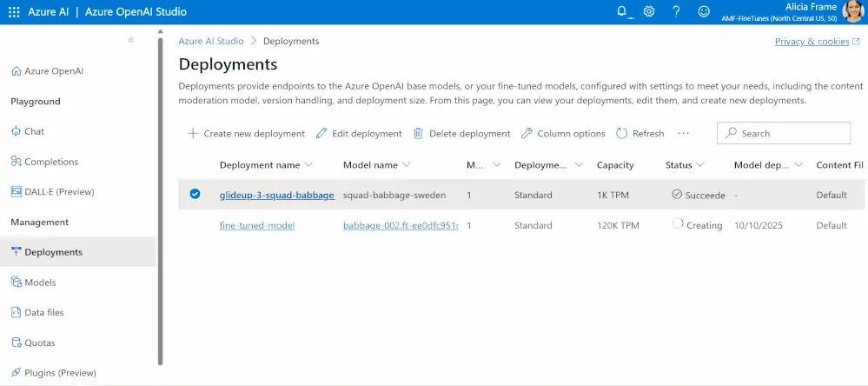Open the Status column sort dropdown
The image size is (868, 386).
[x=699, y=165]
